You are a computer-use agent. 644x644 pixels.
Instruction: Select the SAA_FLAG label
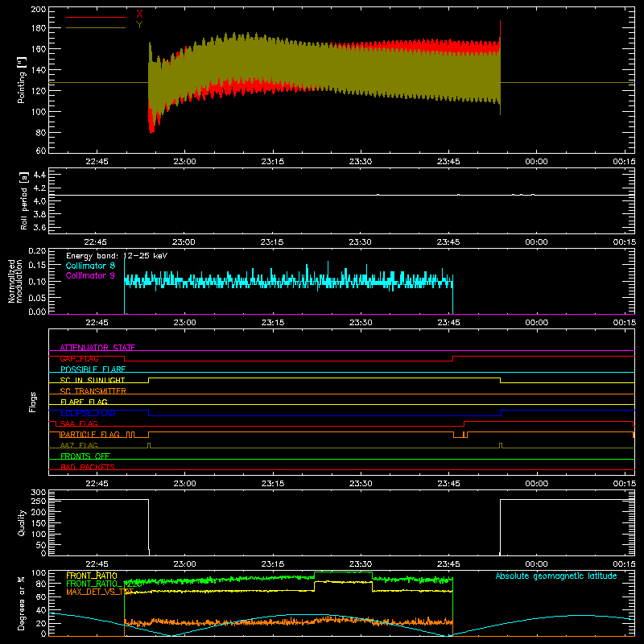[x=79, y=423]
